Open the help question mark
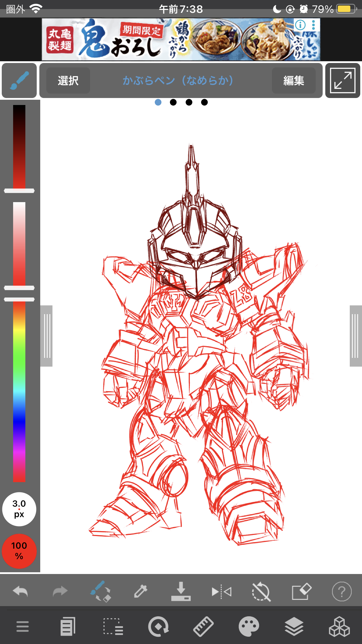362x644 pixels. pos(342,591)
